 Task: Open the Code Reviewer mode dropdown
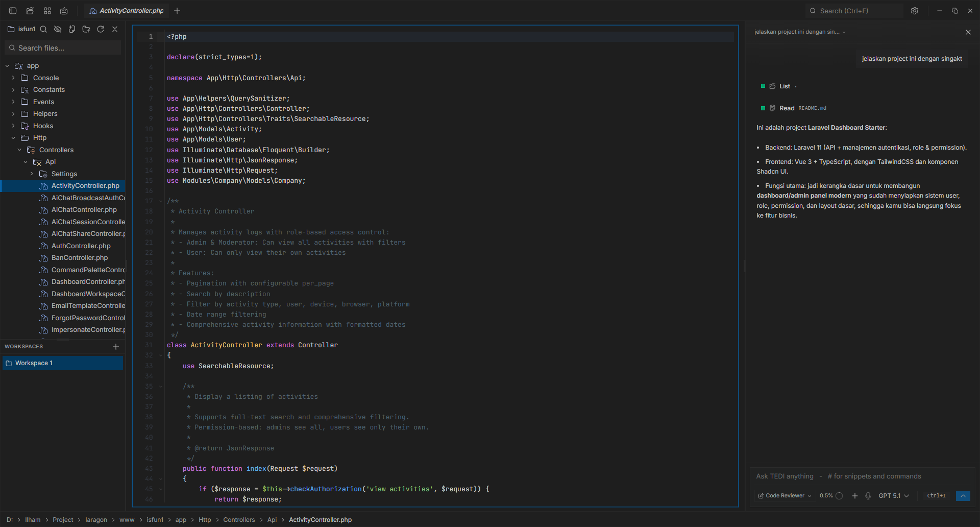pyautogui.click(x=785, y=496)
